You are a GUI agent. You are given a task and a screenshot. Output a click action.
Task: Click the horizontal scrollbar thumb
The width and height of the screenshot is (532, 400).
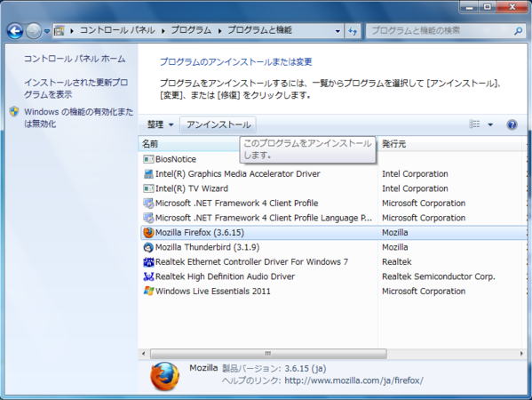pyautogui.click(x=268, y=354)
